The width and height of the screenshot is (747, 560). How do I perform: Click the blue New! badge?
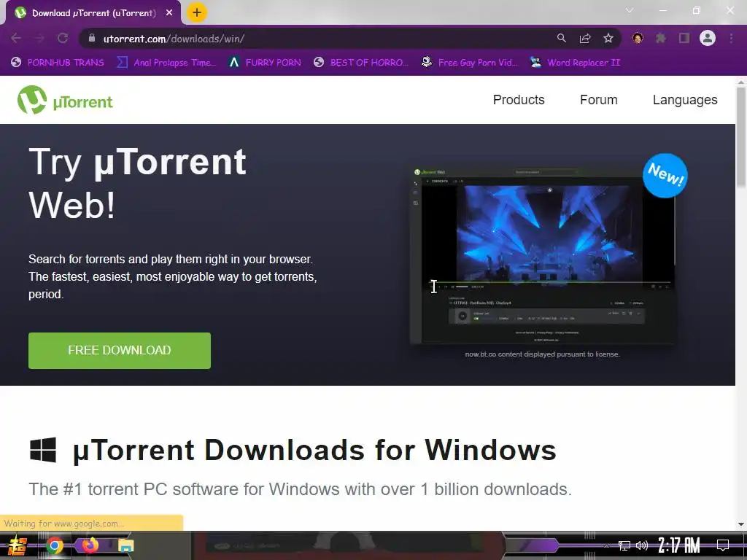tap(665, 175)
